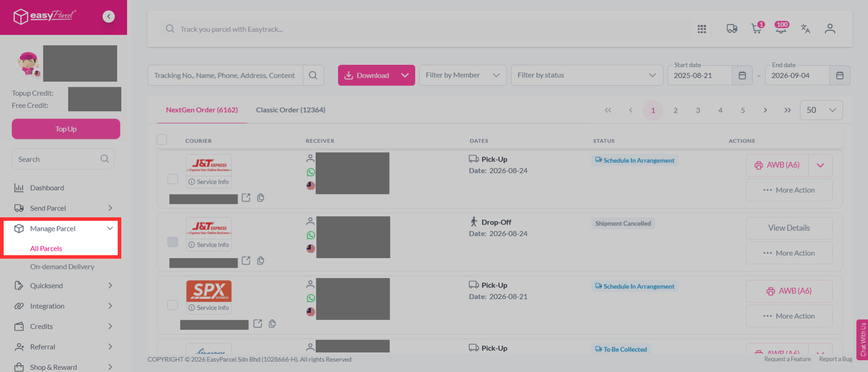Open external link for SPX parcel

(258, 323)
